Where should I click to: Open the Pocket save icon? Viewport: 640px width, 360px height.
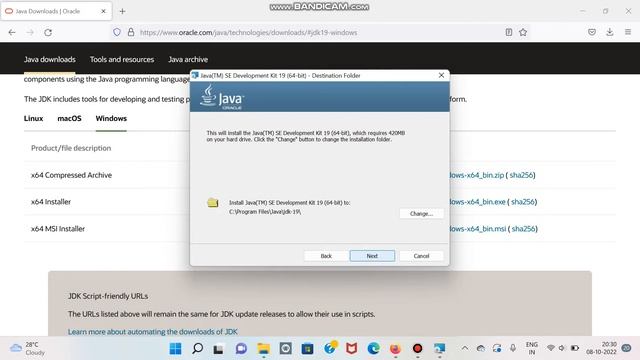click(x=592, y=32)
